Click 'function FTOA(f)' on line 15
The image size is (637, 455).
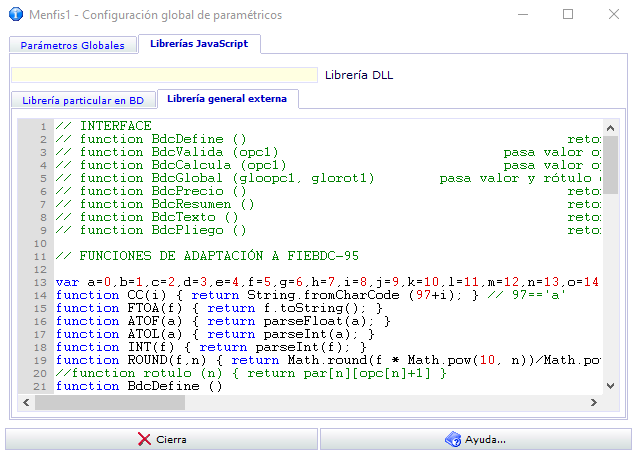(x=119, y=308)
